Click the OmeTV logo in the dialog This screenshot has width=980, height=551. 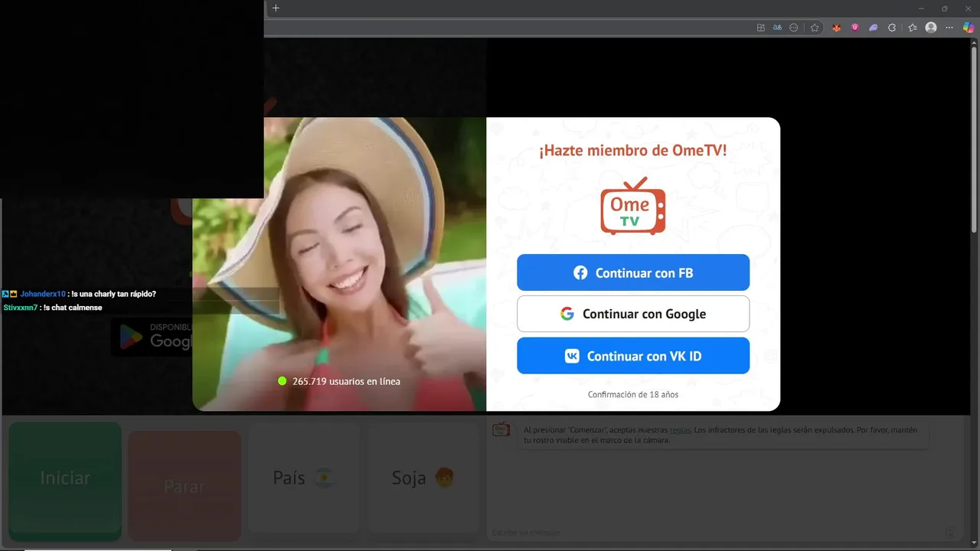click(x=633, y=207)
